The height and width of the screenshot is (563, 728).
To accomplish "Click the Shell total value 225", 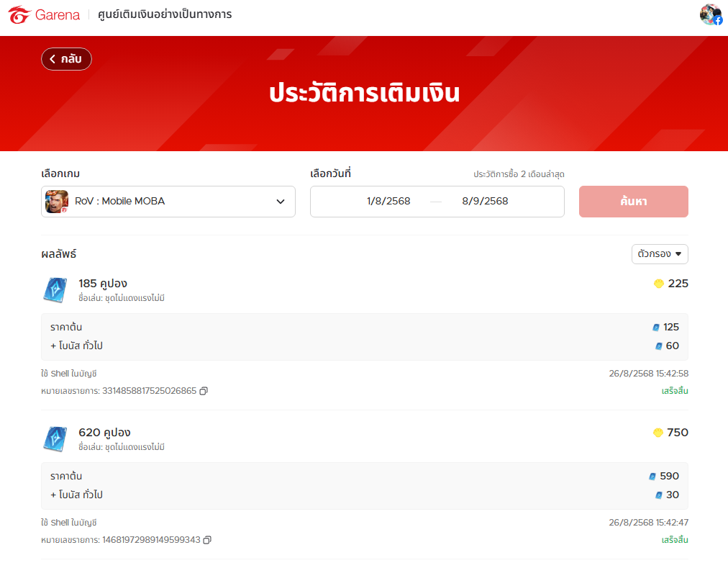I will pos(678,284).
